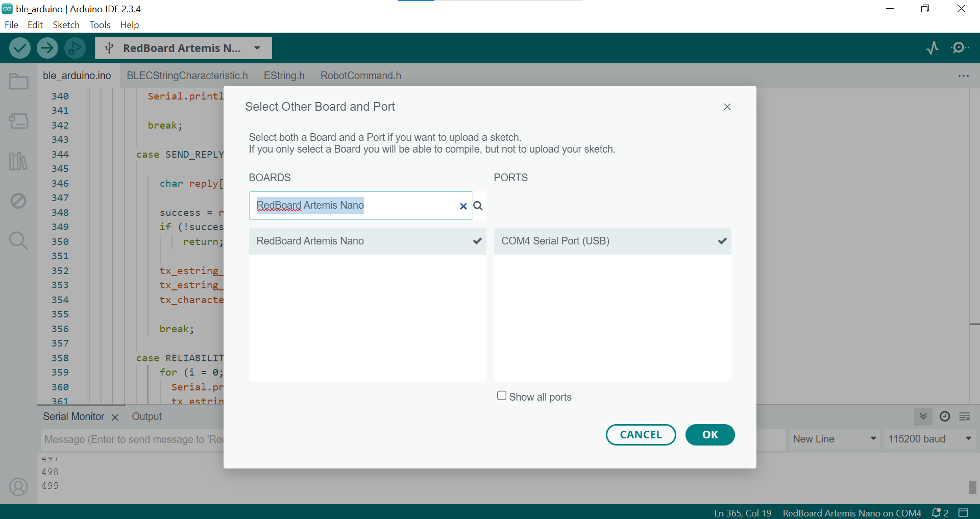The width and height of the screenshot is (980, 519).
Task: Clear the Serial Monitor output icon
Action: point(965,416)
